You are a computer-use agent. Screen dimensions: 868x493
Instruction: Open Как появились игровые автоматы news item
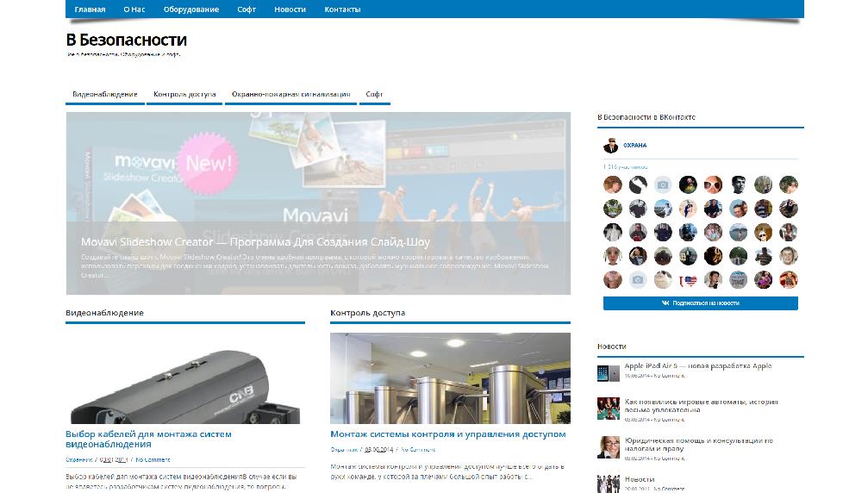point(702,406)
